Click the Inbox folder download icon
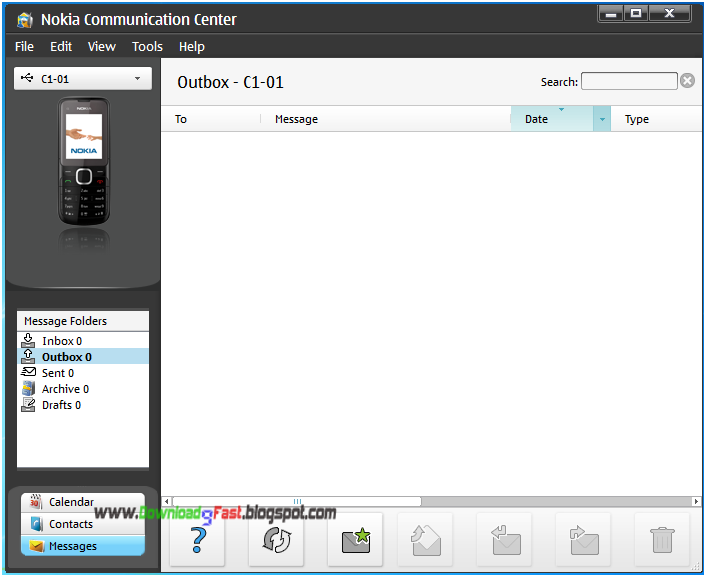 (28, 341)
